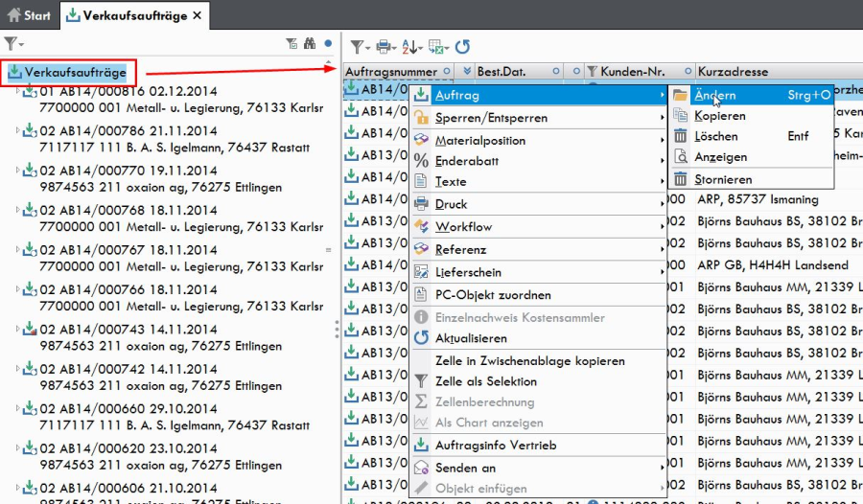Viewport: 863px width, 504px height.
Task: Click the filter-with-checkmark icon in left panel
Action: click(292, 43)
